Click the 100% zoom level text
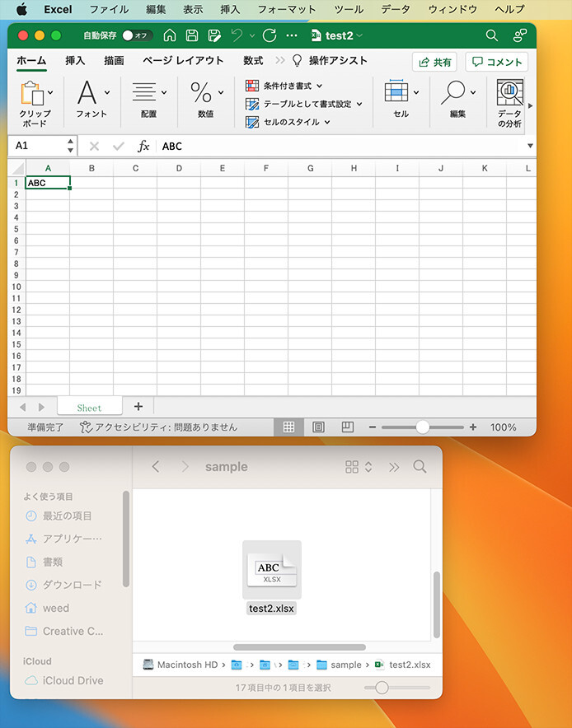572x728 pixels. pyautogui.click(x=504, y=427)
